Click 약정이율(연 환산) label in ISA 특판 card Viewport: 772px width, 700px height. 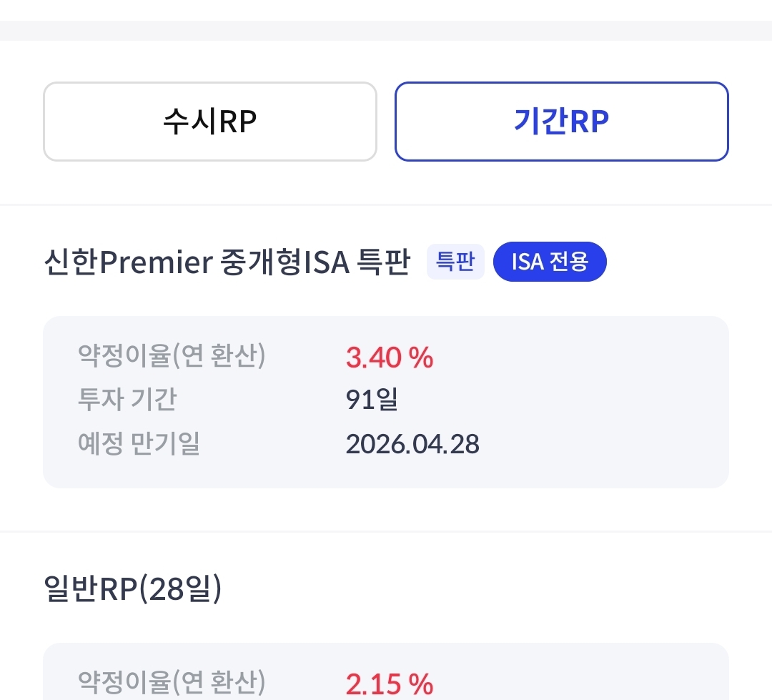pyautogui.click(x=172, y=356)
